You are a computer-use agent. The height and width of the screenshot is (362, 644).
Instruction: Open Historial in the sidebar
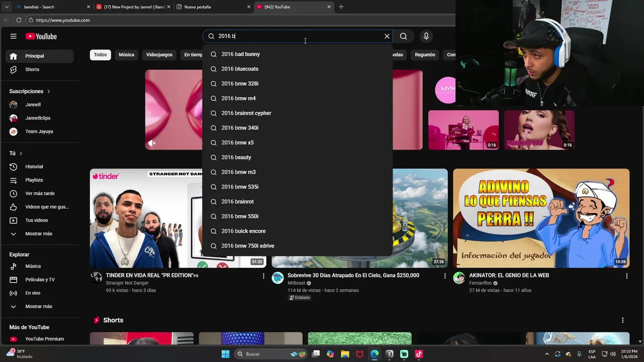(x=40, y=166)
